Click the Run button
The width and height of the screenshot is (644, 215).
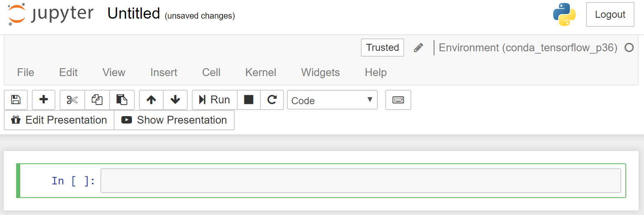point(215,100)
